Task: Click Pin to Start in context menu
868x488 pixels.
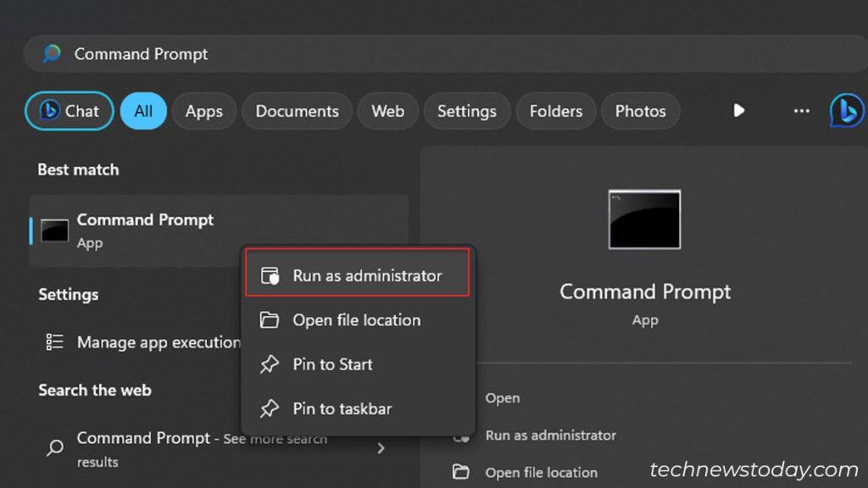Action: [332, 364]
